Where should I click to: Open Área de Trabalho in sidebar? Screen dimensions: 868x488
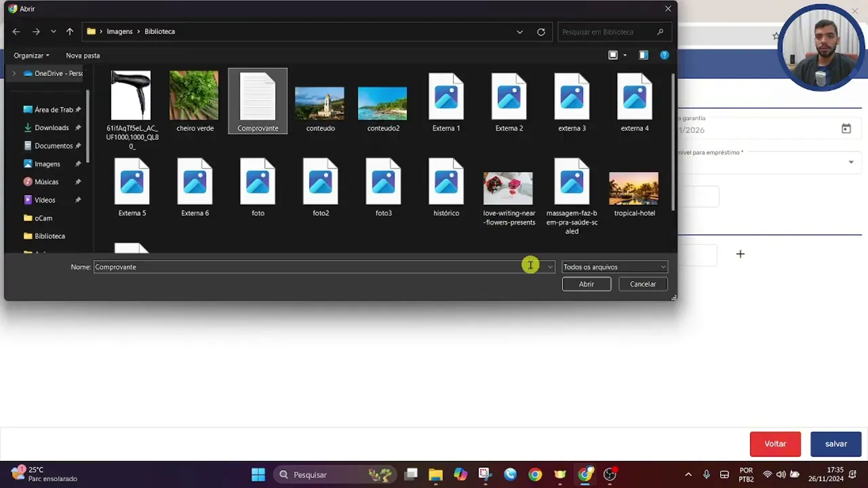pyautogui.click(x=52, y=110)
